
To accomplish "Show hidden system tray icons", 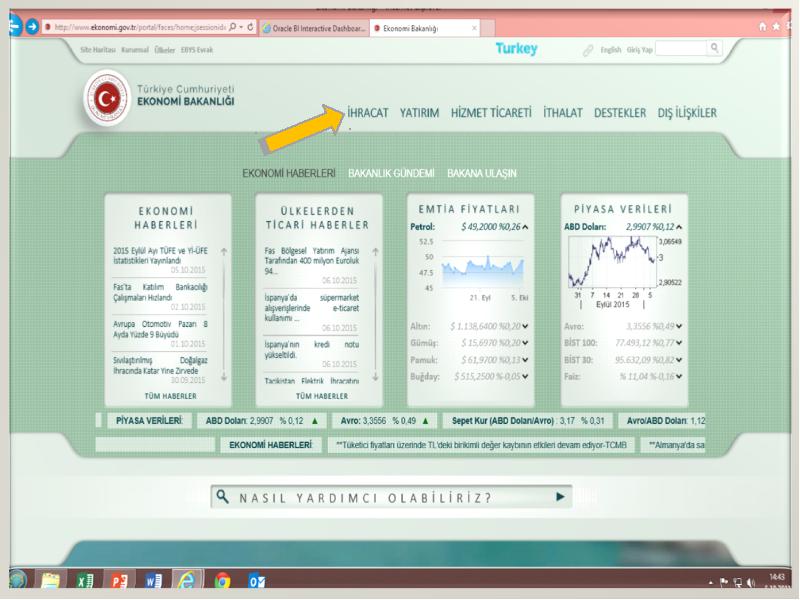I will tap(711, 583).
